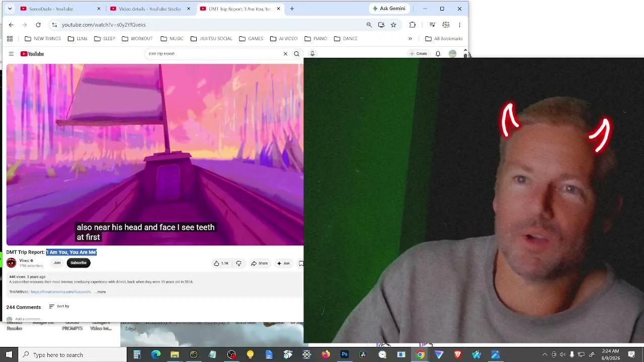Click the YouTube Create button
This screenshot has width=644, height=362.
[419, 54]
